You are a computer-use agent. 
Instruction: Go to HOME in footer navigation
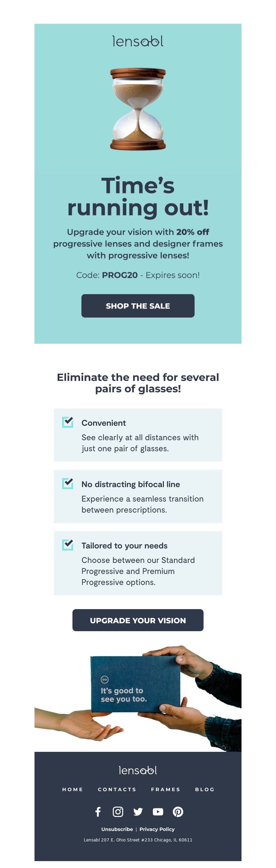[x=73, y=789]
